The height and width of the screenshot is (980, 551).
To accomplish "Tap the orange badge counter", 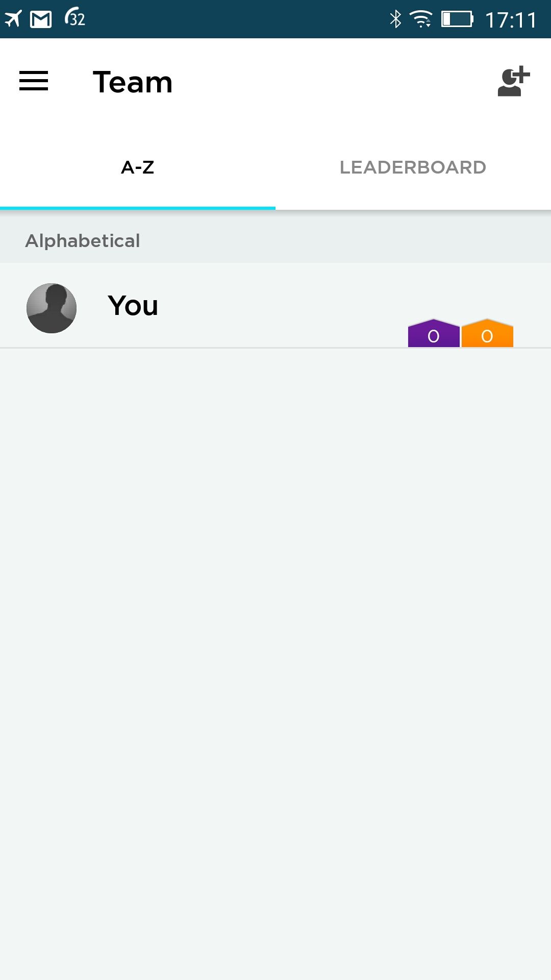I will point(487,333).
